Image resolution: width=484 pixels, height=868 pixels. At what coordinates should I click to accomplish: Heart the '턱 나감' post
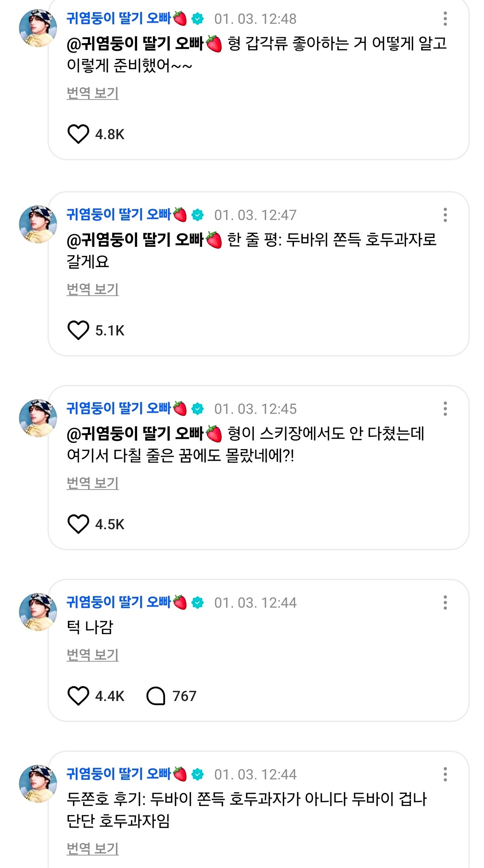78,696
